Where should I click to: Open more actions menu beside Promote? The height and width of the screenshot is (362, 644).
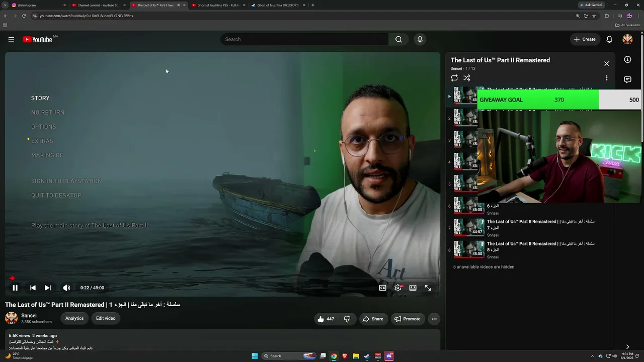point(434,319)
